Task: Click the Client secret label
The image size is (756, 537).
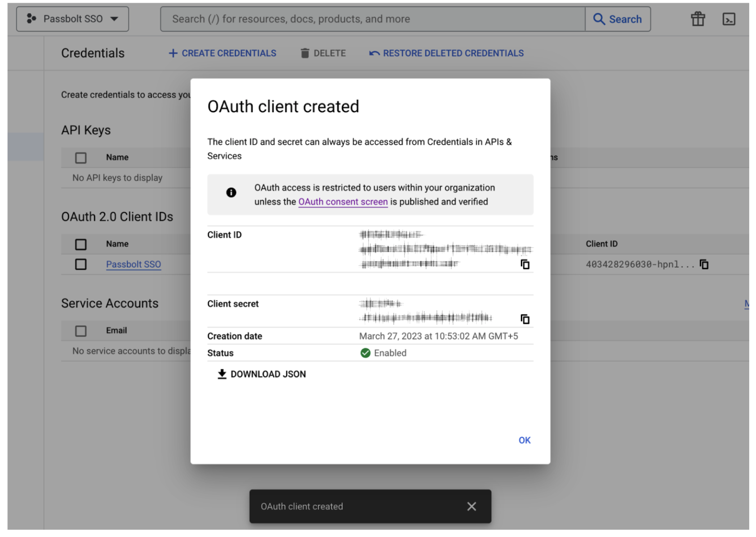Action: click(233, 304)
